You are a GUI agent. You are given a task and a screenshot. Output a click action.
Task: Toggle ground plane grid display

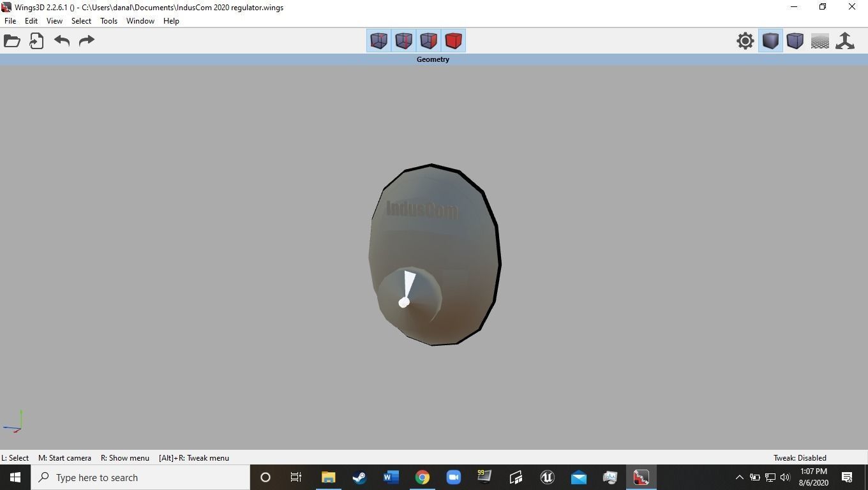820,41
